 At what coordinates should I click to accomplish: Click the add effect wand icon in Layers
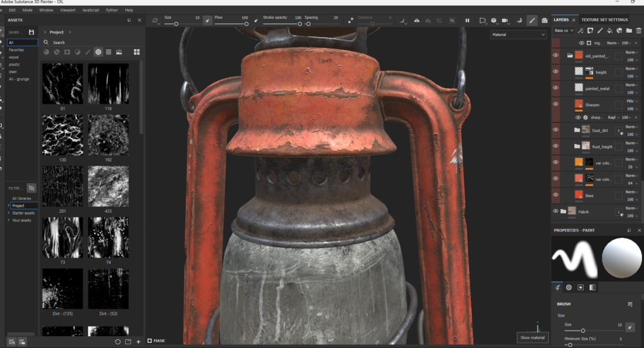point(580,30)
